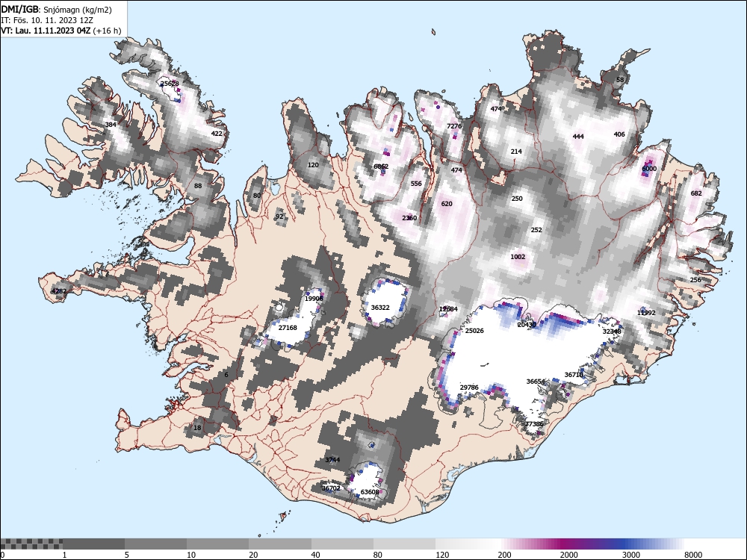Click the map value 92
The image size is (747, 560).
click(x=279, y=217)
